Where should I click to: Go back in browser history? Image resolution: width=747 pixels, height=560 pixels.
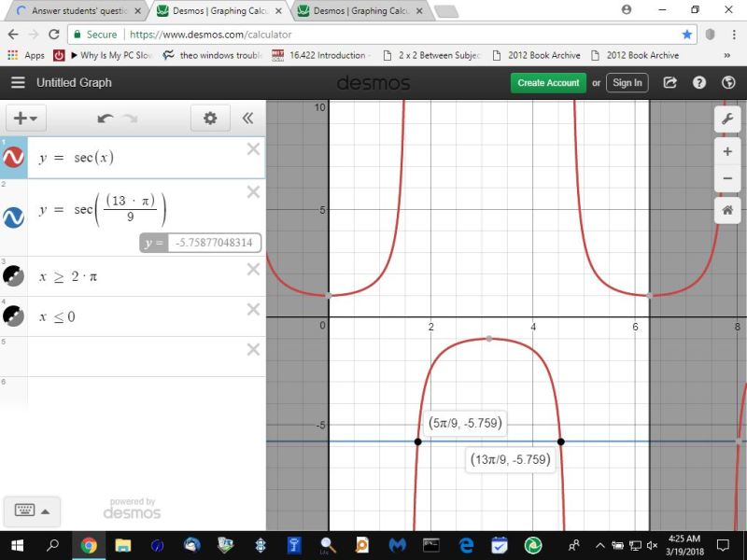tap(13, 35)
